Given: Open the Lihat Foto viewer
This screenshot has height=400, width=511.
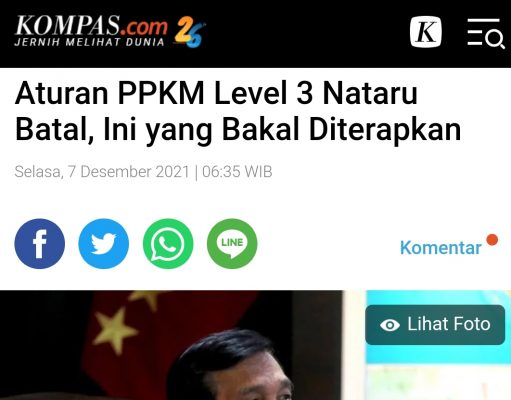Looking at the screenshot, I should pos(435,325).
